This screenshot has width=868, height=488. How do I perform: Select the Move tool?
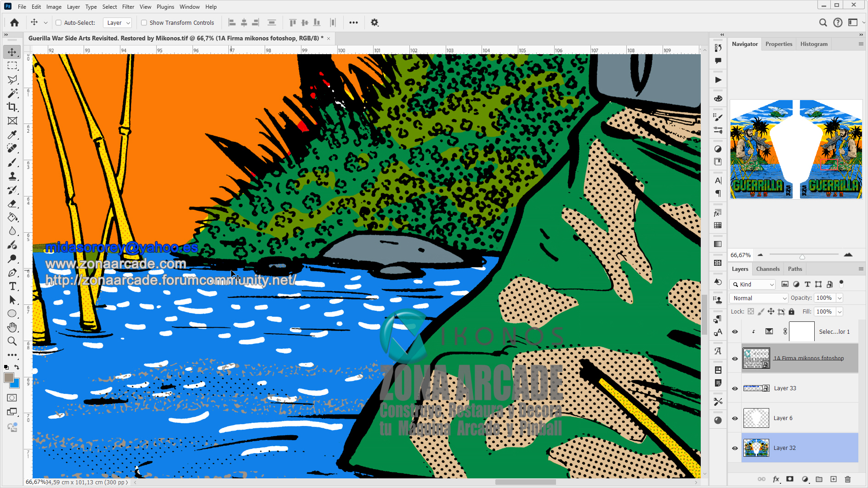tap(12, 52)
